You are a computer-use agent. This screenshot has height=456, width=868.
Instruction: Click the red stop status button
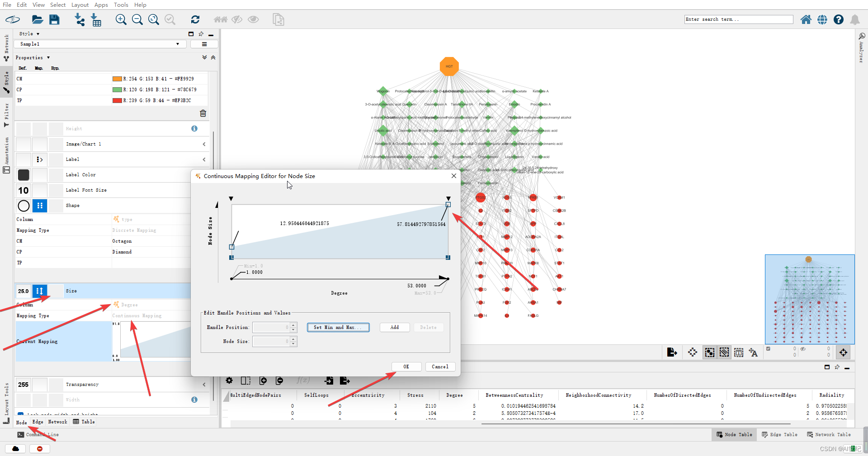[x=40, y=449]
